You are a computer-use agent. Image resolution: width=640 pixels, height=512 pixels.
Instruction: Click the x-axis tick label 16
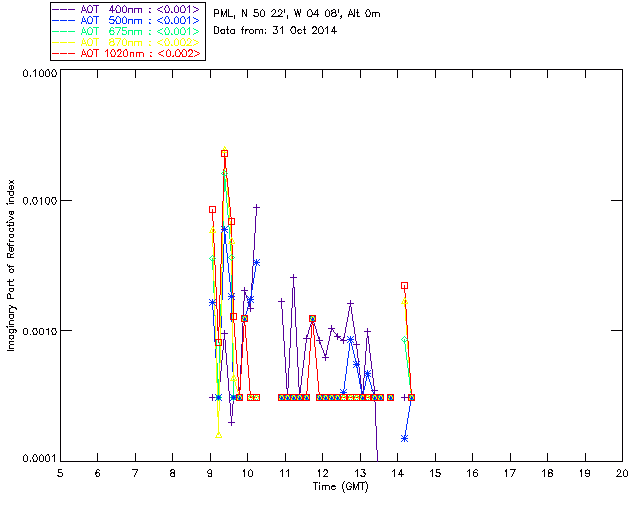473,473
